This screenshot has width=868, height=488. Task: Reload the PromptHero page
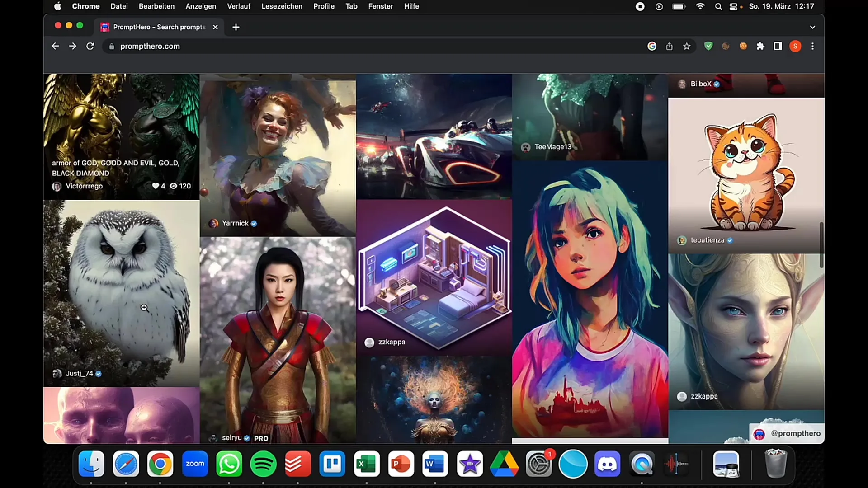click(90, 46)
